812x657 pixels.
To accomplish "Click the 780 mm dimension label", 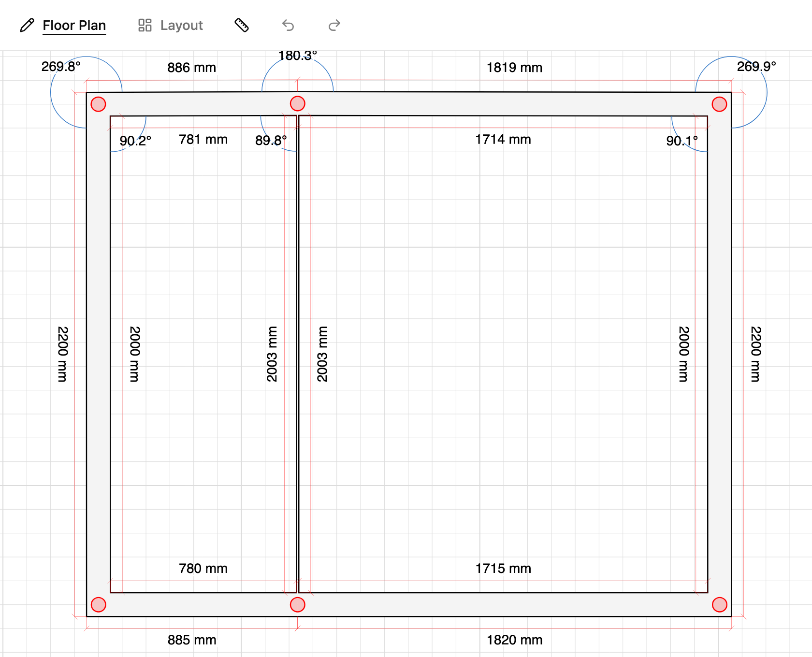I will coord(203,569).
